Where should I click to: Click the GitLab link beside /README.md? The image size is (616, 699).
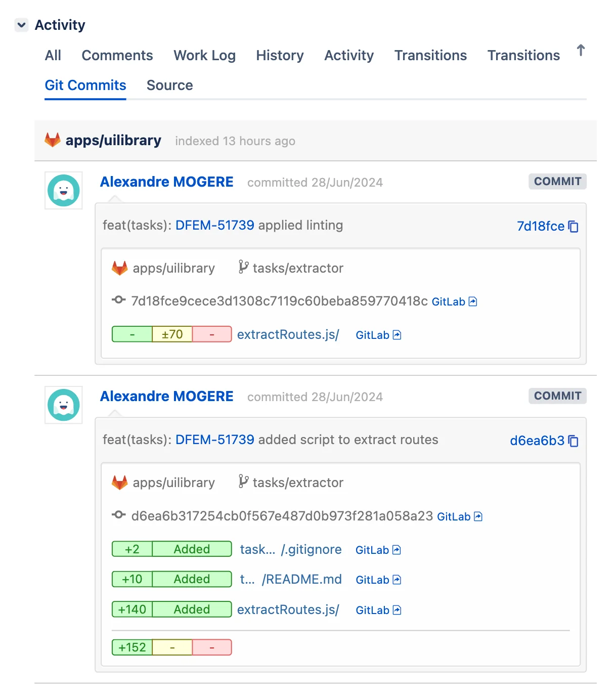click(378, 580)
